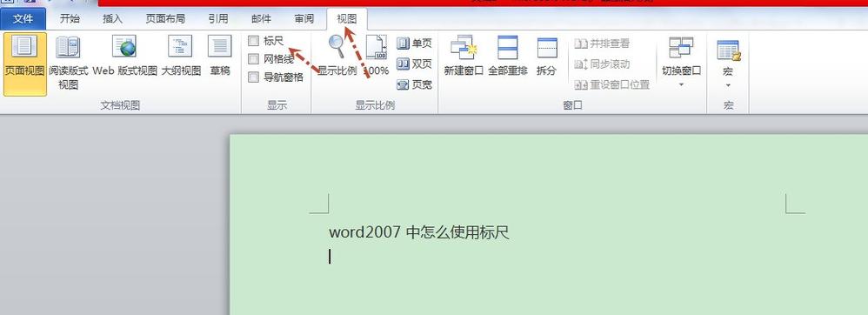This screenshot has height=315, width=868.
Task: Select One Page zoom (单页)
Action: (414, 44)
